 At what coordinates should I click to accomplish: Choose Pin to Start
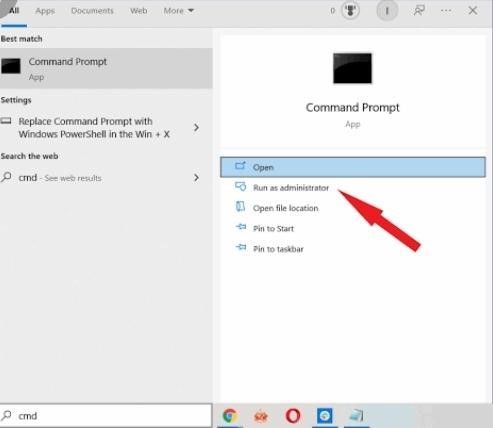pyautogui.click(x=273, y=229)
